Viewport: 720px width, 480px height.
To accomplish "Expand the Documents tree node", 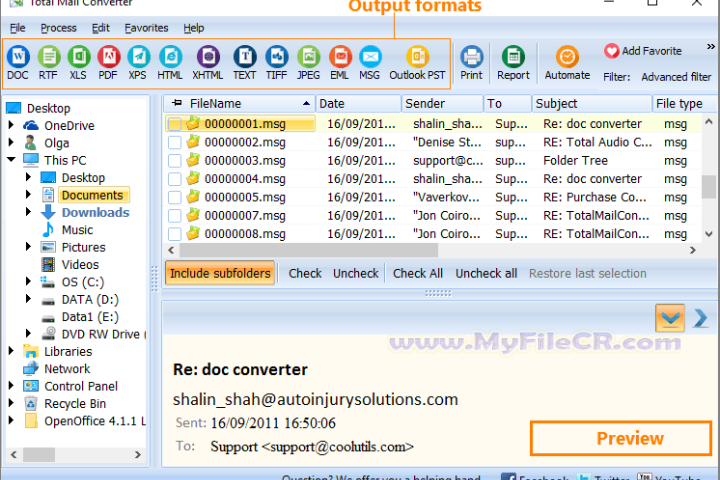I will 28,195.
